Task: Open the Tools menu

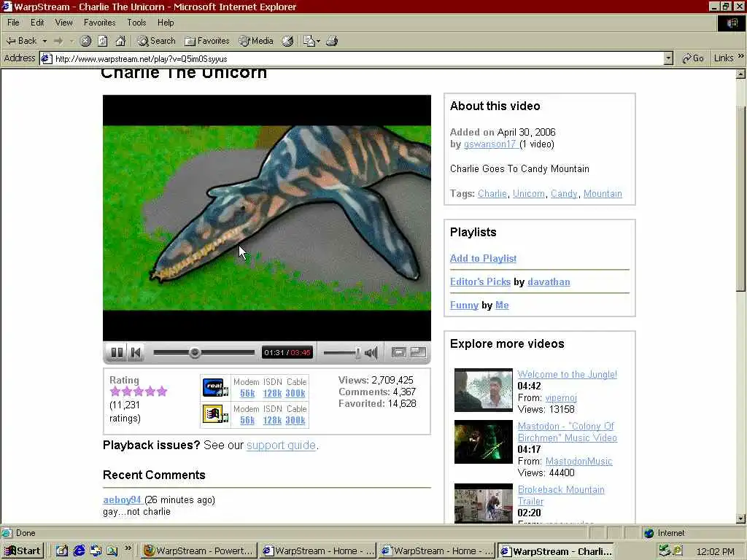Action: [136, 23]
